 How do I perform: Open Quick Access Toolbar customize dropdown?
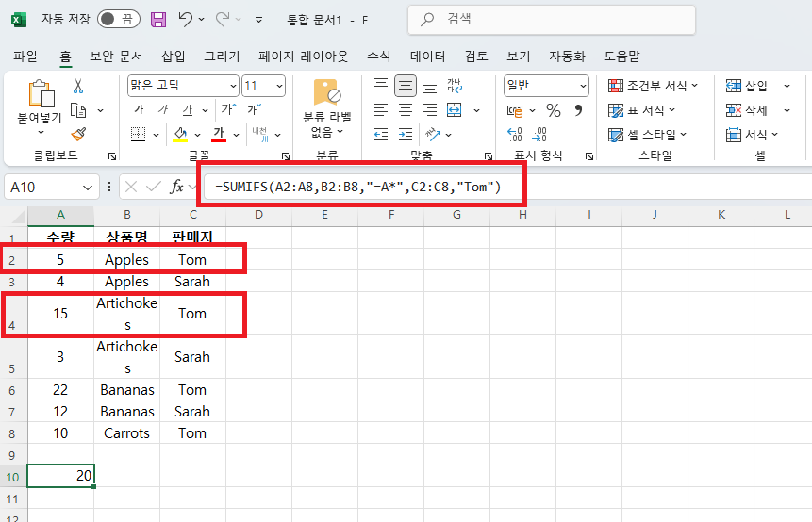[259, 20]
